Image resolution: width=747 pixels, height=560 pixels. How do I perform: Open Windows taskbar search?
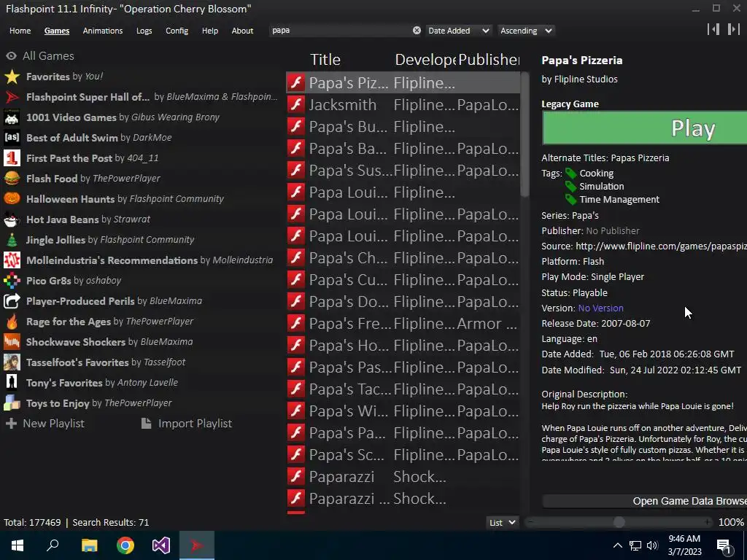[x=53, y=545]
